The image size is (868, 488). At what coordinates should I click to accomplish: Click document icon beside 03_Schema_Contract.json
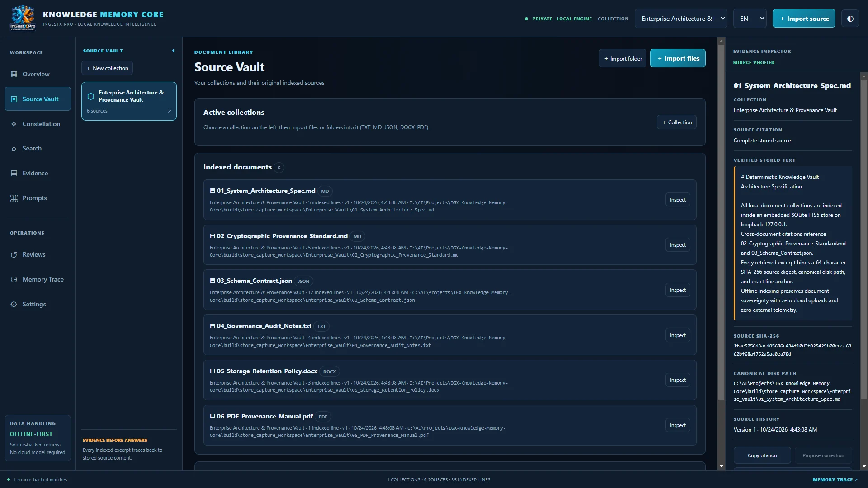click(x=212, y=281)
